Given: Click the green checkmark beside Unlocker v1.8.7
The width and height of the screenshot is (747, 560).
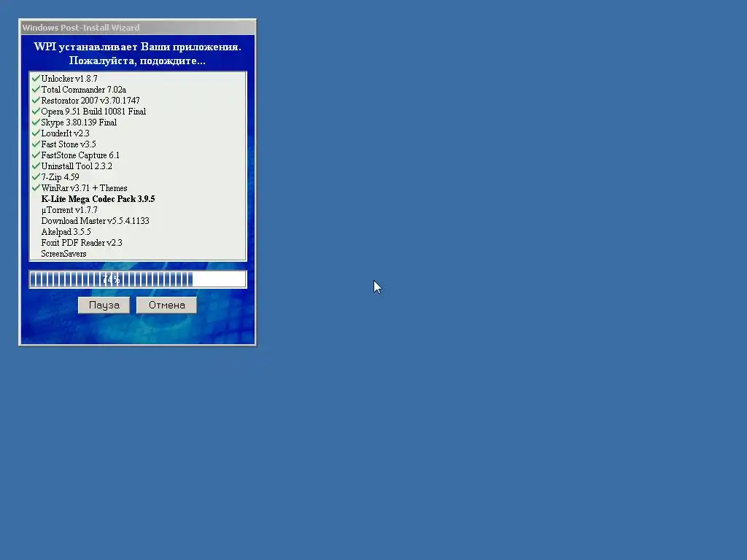Looking at the screenshot, I should click(36, 78).
